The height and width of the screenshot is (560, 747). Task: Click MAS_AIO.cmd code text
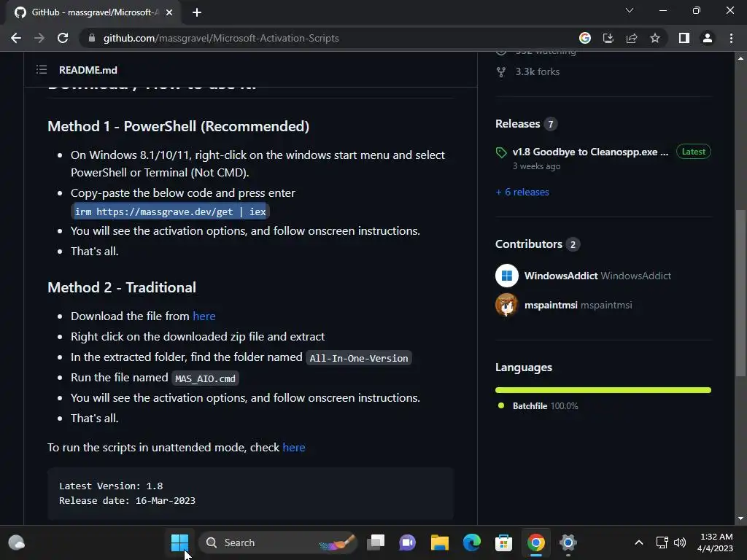point(205,378)
